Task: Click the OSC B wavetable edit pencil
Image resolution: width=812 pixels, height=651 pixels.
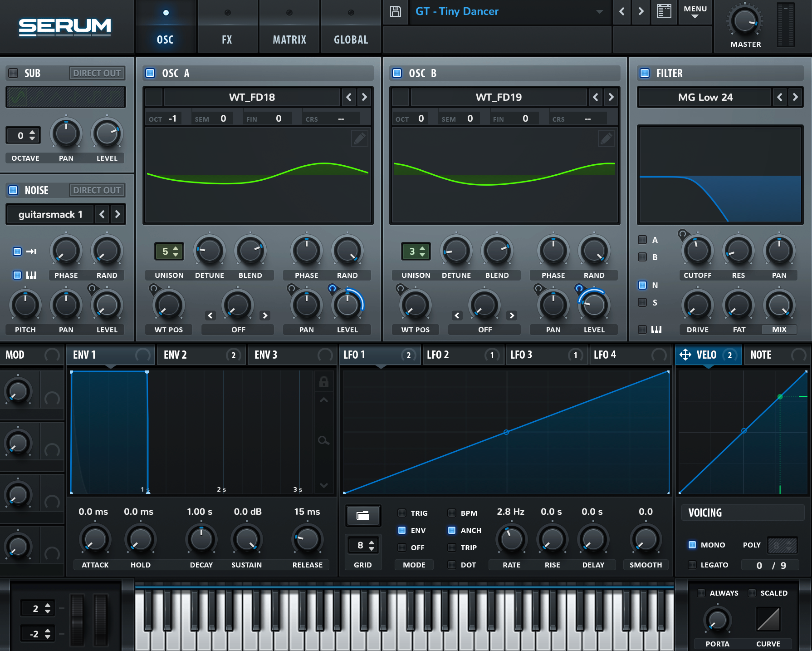Action: tap(606, 138)
